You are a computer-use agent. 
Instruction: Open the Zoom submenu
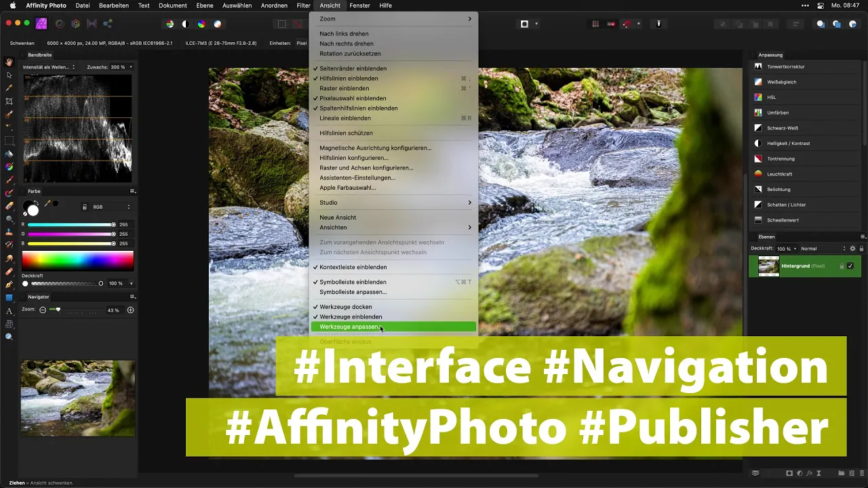click(x=393, y=19)
